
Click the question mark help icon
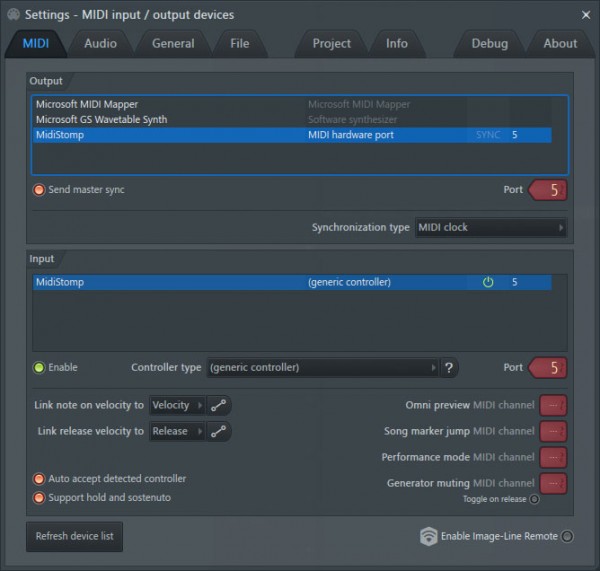(x=449, y=367)
